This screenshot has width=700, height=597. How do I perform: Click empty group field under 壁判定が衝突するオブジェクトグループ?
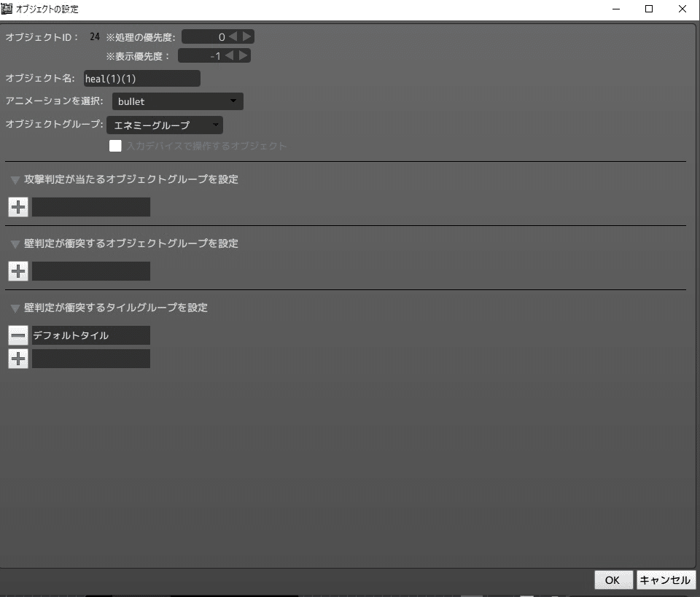(91, 271)
